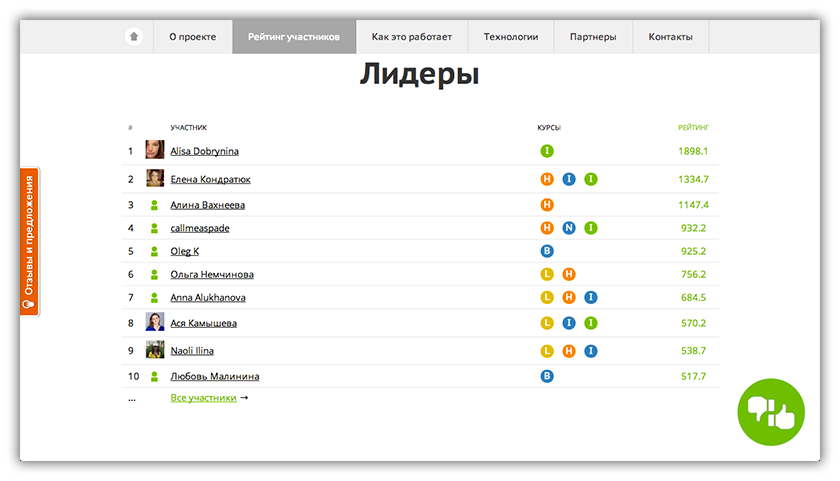The width and height of the screenshot is (840, 481).
Task: Open Алина Вахнеева's profile link
Action: click(208, 205)
